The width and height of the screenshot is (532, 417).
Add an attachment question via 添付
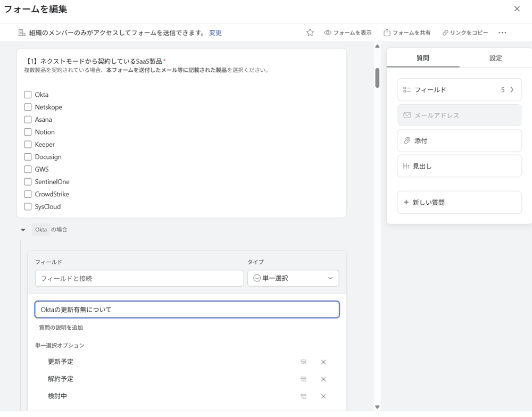click(459, 140)
